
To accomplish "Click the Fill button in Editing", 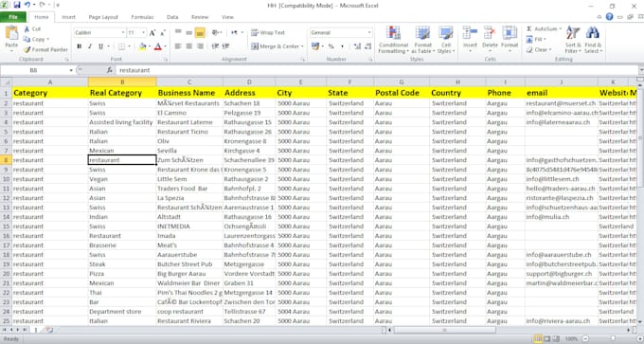I will tap(536, 39).
